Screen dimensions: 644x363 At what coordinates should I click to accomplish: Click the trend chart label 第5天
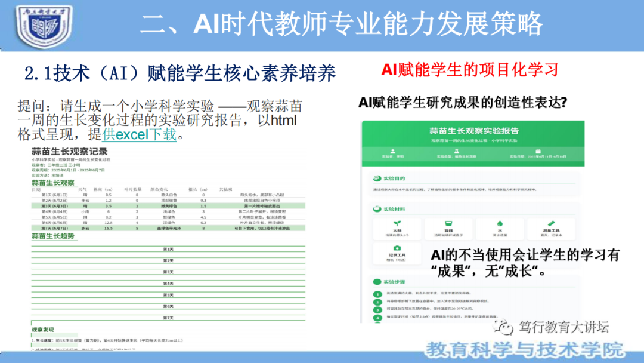pos(168,295)
